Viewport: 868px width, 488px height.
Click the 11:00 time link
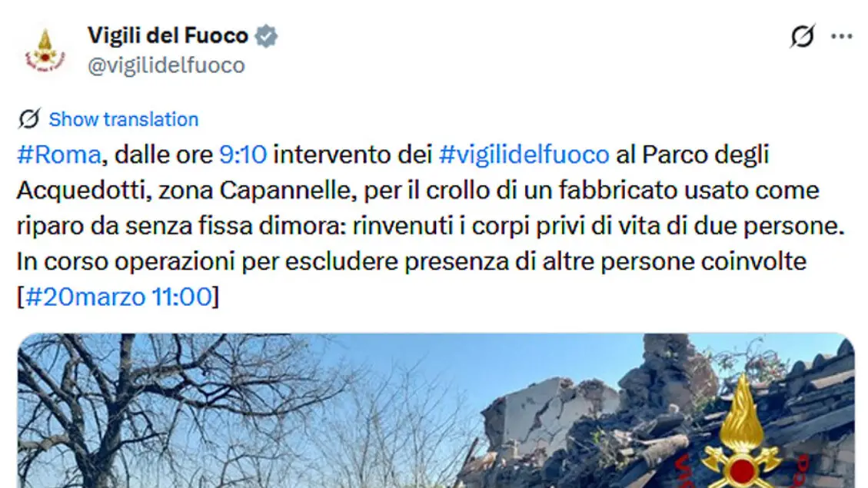(x=181, y=297)
